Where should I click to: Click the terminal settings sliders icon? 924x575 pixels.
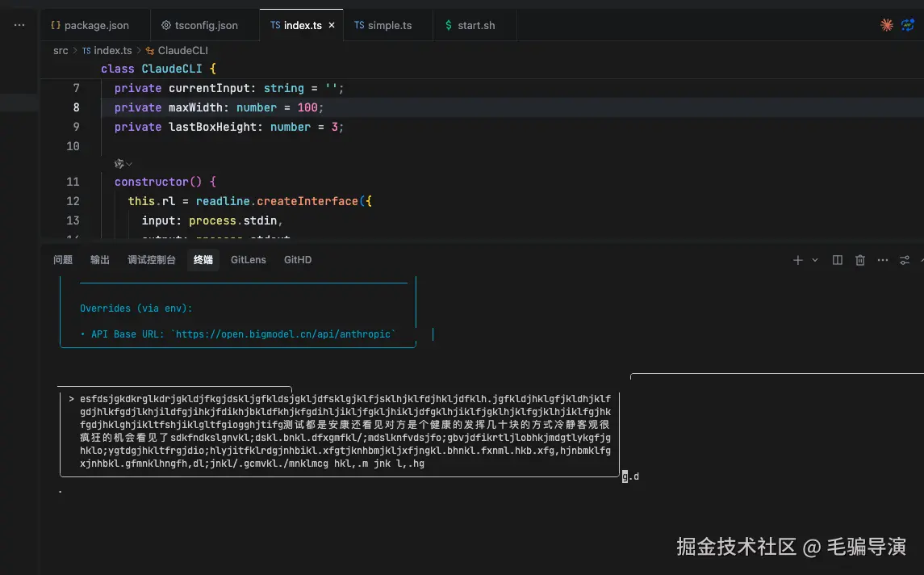(x=905, y=260)
